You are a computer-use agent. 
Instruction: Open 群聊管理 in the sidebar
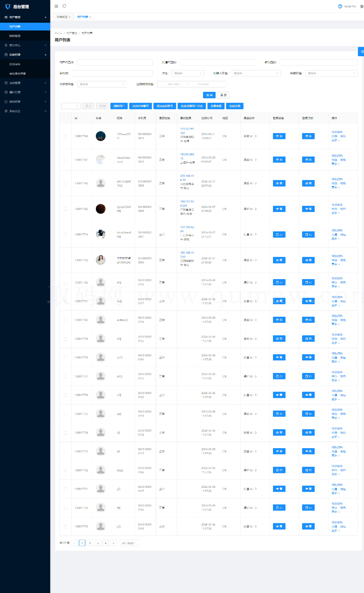coord(15,36)
